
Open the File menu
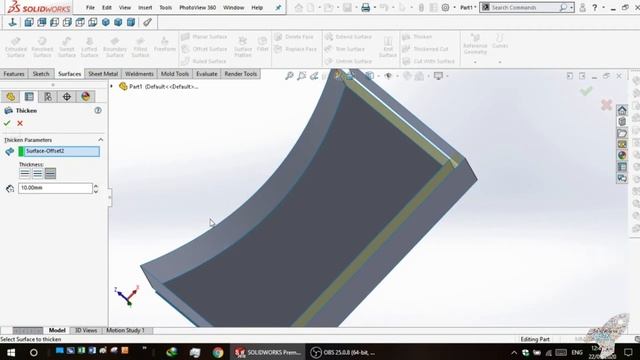click(90, 7)
